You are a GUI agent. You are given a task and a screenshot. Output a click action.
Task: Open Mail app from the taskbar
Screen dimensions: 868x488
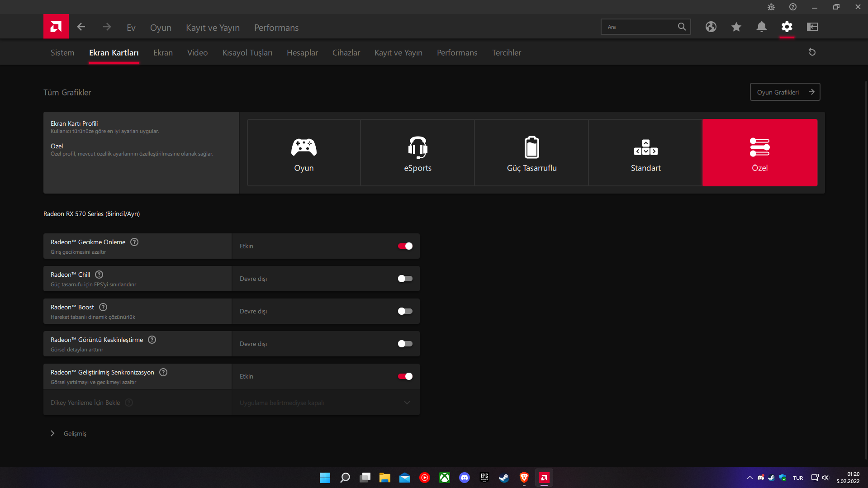[x=405, y=478]
